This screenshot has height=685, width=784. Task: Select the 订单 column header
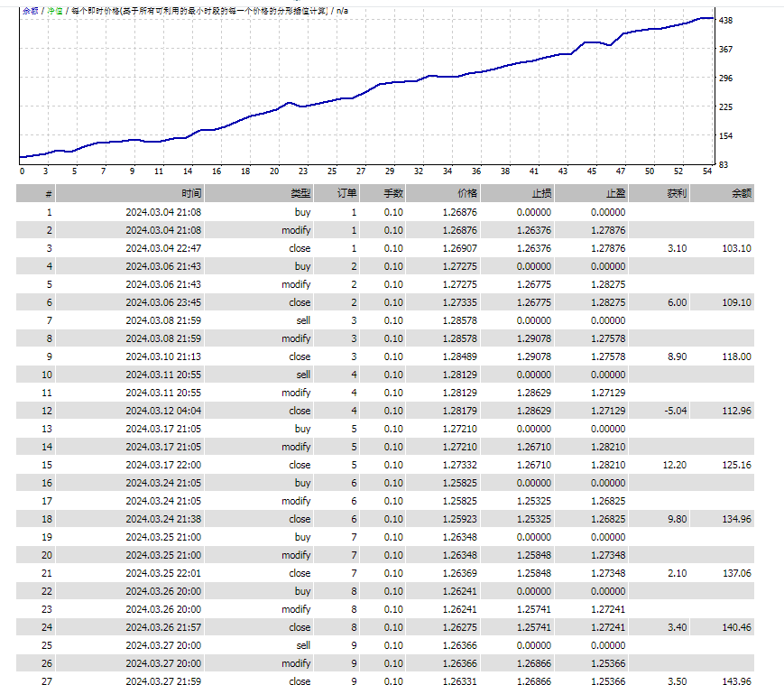click(x=346, y=193)
